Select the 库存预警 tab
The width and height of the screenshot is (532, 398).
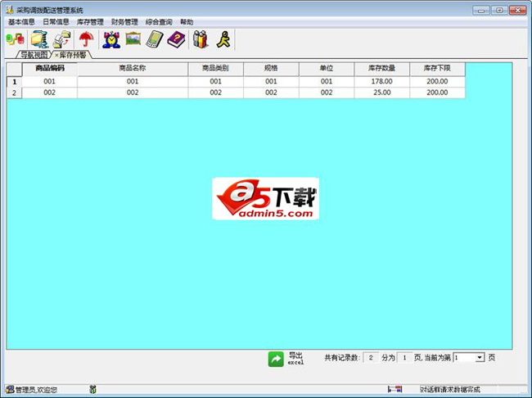point(73,55)
